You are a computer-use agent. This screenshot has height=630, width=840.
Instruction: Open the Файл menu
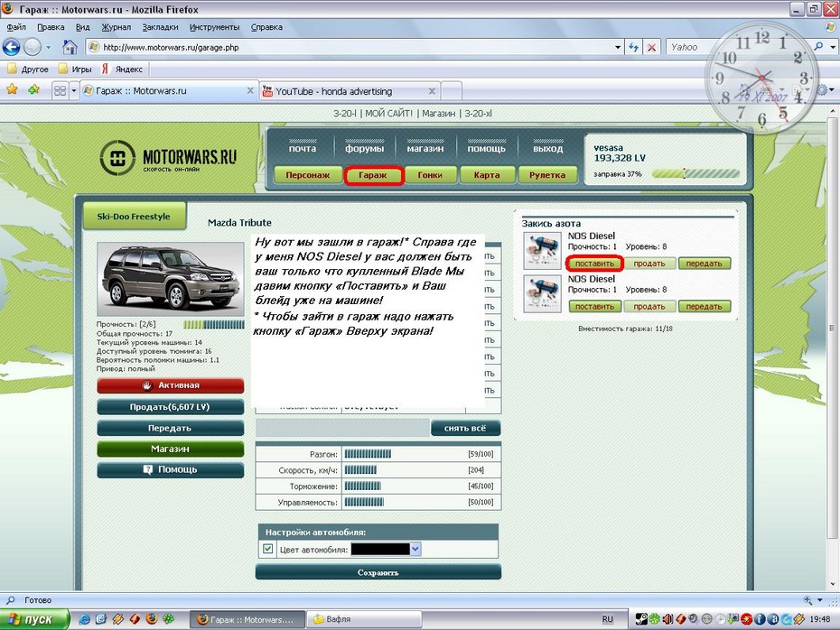point(16,27)
